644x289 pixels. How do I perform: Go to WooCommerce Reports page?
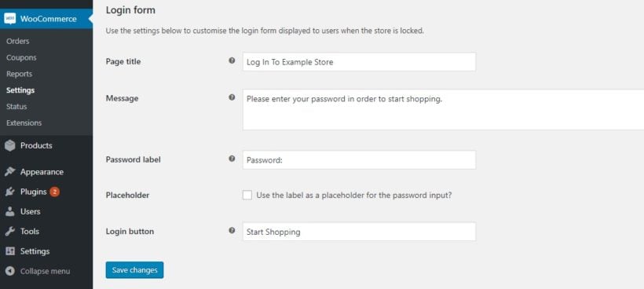click(19, 74)
